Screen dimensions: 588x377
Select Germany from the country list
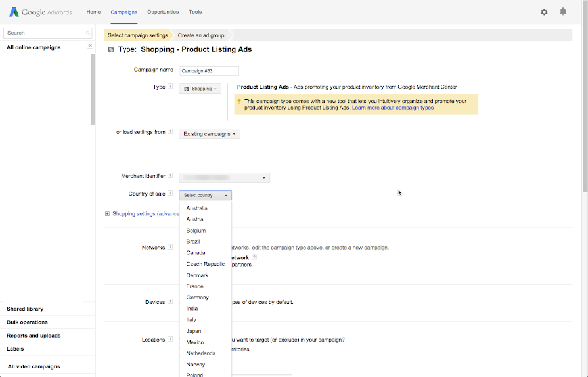point(197,298)
